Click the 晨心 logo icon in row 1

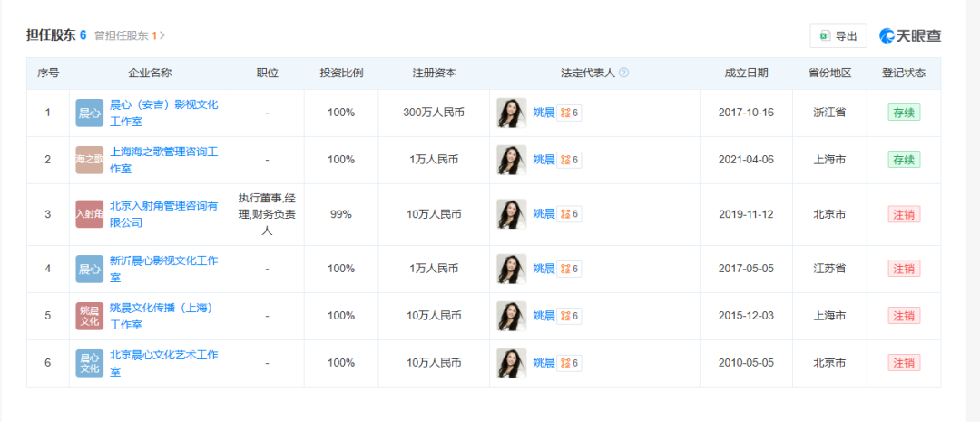coord(90,113)
